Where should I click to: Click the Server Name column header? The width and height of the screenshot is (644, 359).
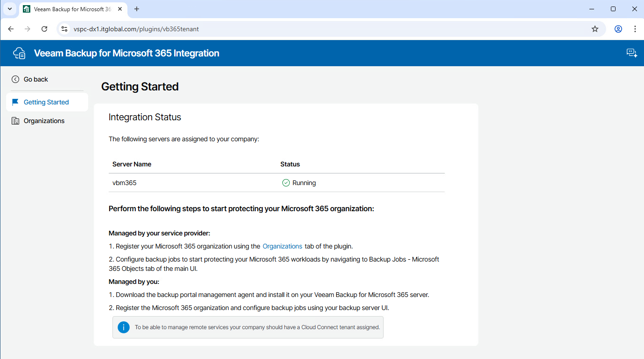click(132, 164)
